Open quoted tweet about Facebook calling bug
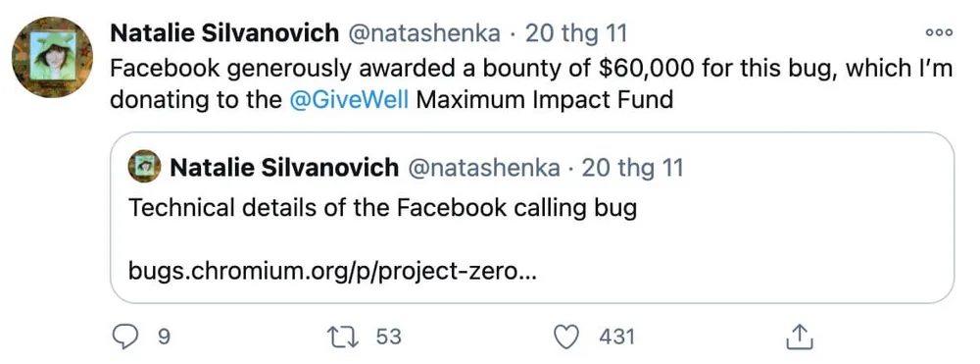 tap(532, 218)
